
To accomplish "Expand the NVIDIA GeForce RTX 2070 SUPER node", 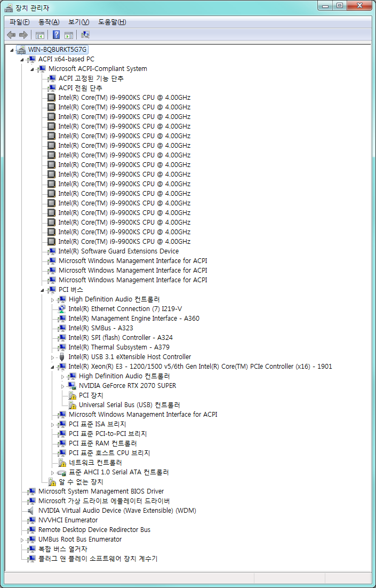I will click(x=62, y=386).
